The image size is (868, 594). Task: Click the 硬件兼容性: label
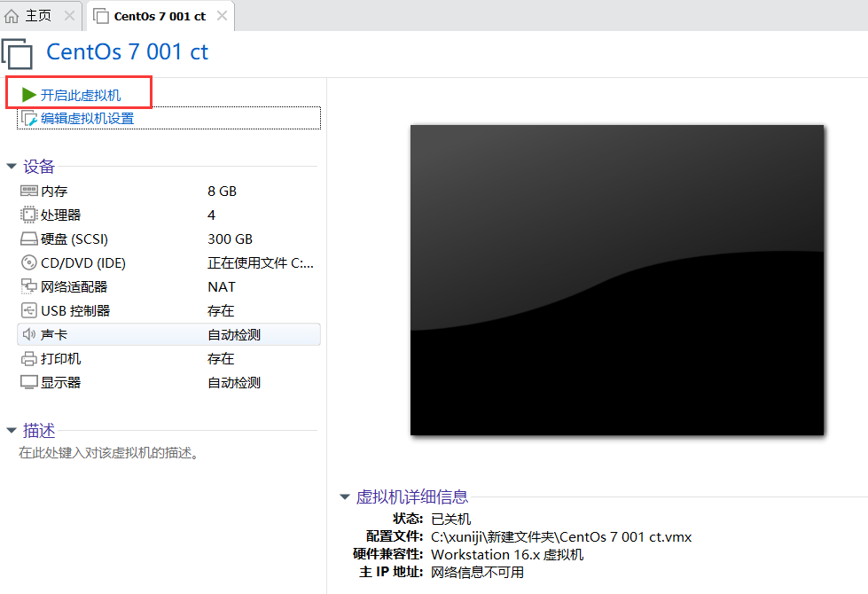(388, 553)
